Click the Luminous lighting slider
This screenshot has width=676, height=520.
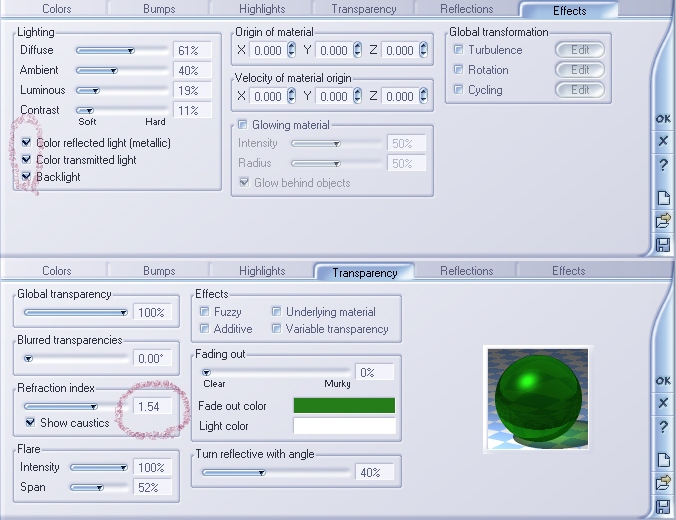point(122,90)
